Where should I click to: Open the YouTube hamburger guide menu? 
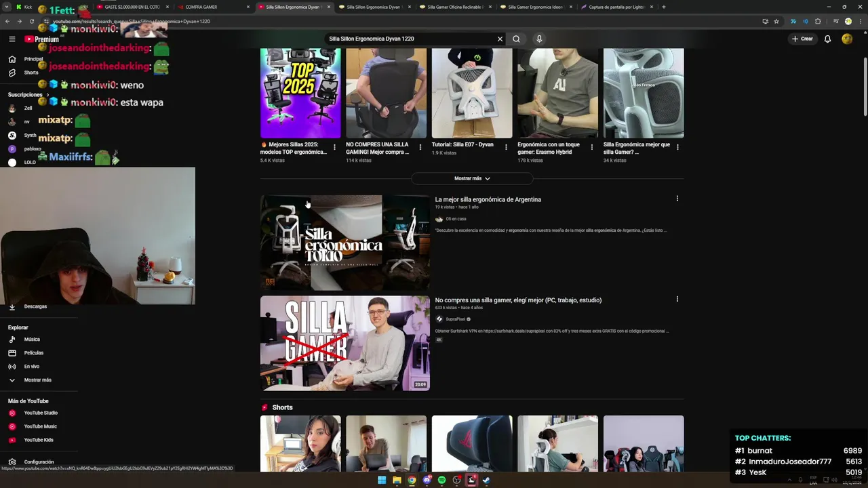[12, 39]
